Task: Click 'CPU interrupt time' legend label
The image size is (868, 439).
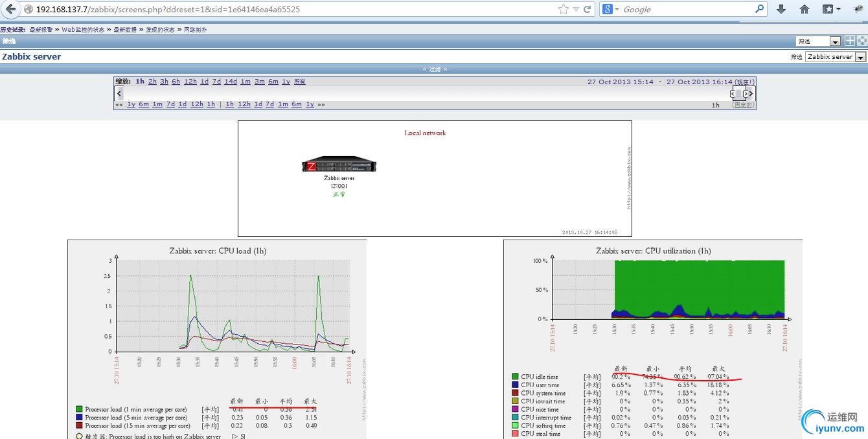Action: click(x=546, y=418)
